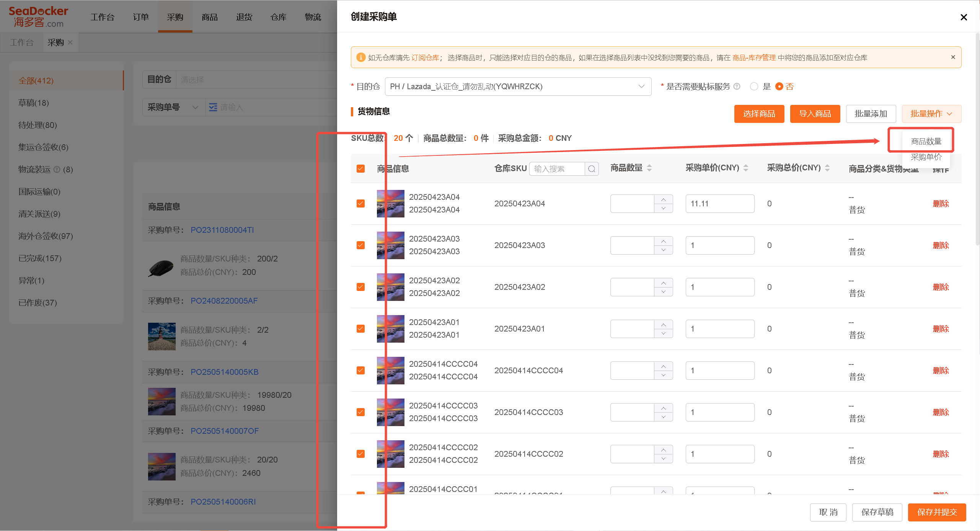Click the 订阅仓库 link in notice
This screenshot has width=980, height=531.
[x=425, y=58]
